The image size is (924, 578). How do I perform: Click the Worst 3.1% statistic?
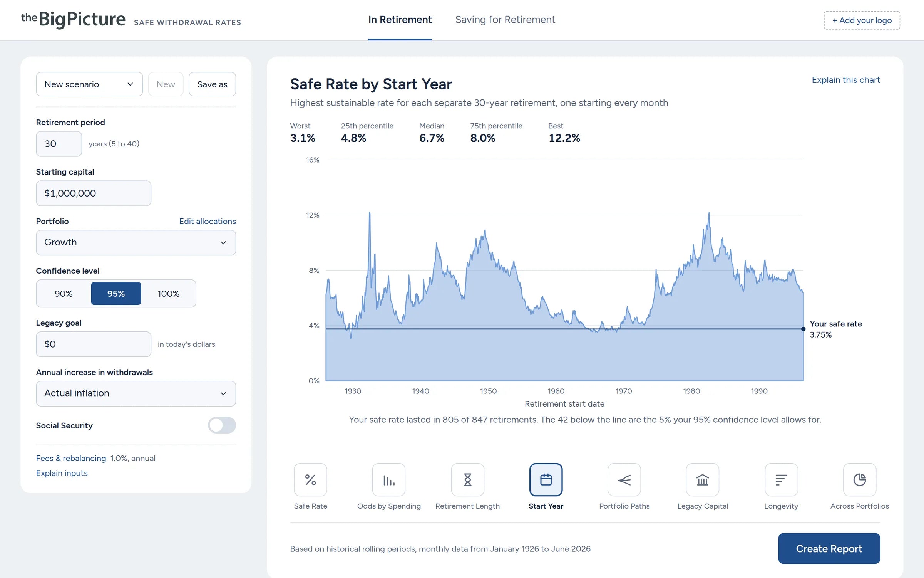tap(303, 133)
